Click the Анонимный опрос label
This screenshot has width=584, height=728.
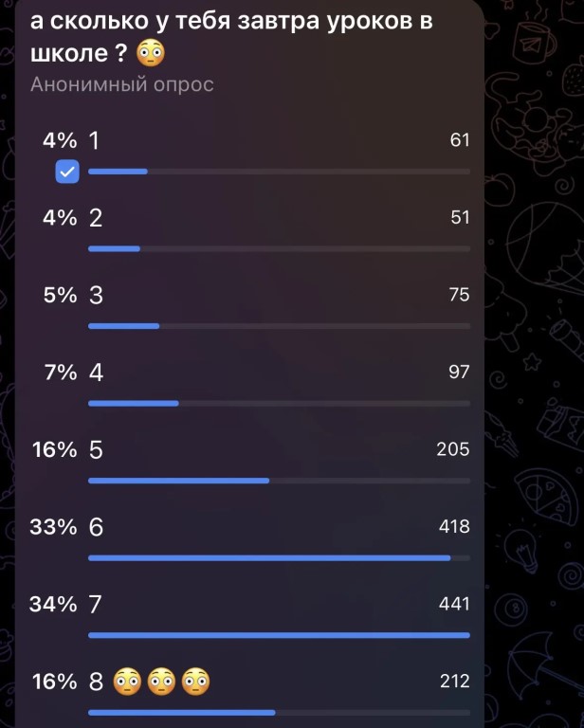pos(122,84)
